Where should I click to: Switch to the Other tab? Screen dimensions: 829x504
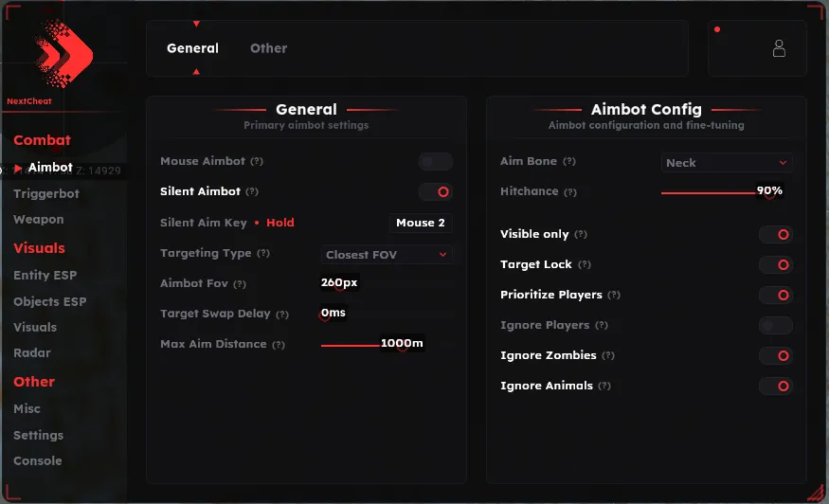pos(268,48)
